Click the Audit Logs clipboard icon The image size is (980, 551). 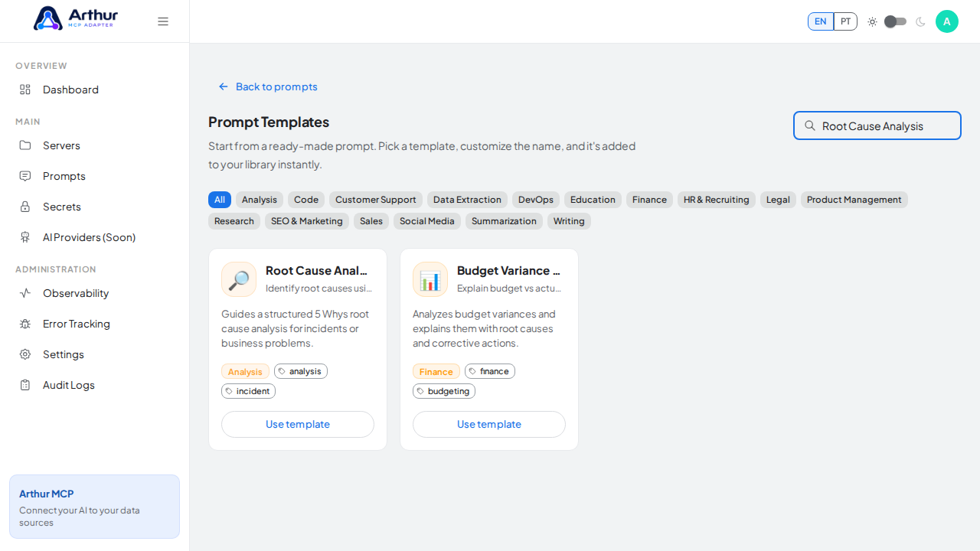click(25, 385)
